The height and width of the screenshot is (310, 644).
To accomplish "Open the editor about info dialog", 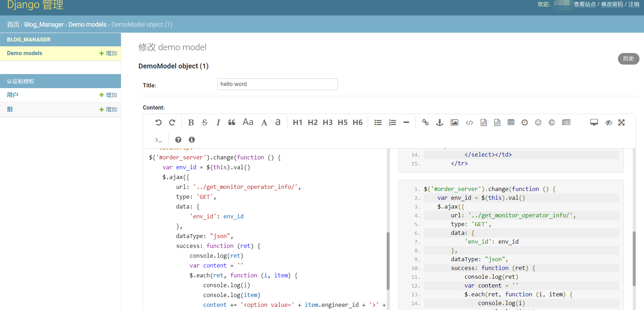I will pyautogui.click(x=192, y=140).
